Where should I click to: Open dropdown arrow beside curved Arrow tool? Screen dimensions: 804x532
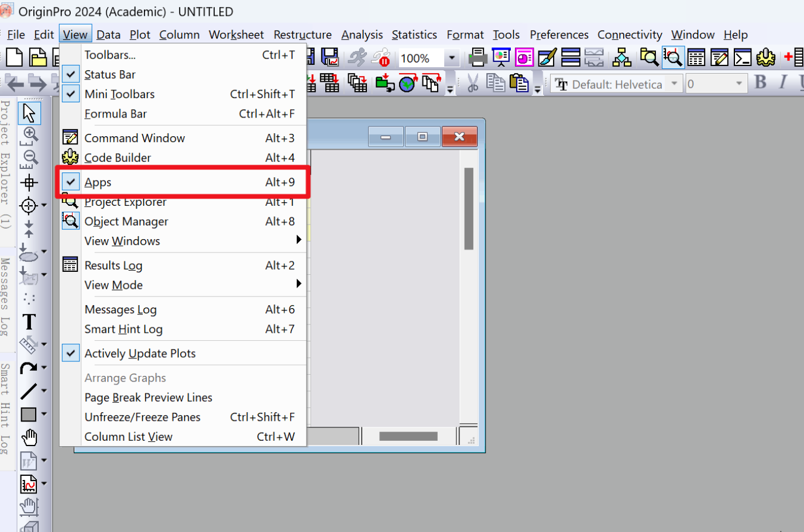click(x=44, y=367)
